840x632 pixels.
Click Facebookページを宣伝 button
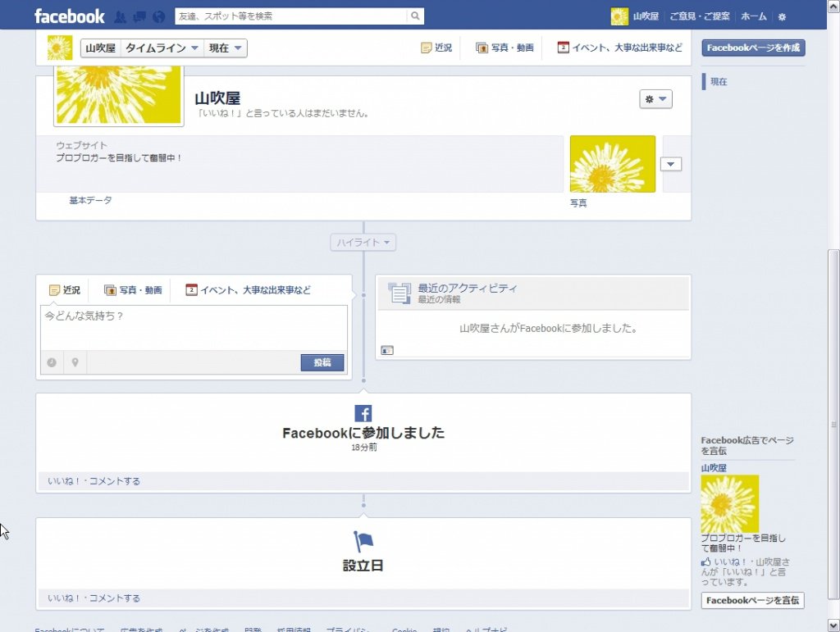753,600
